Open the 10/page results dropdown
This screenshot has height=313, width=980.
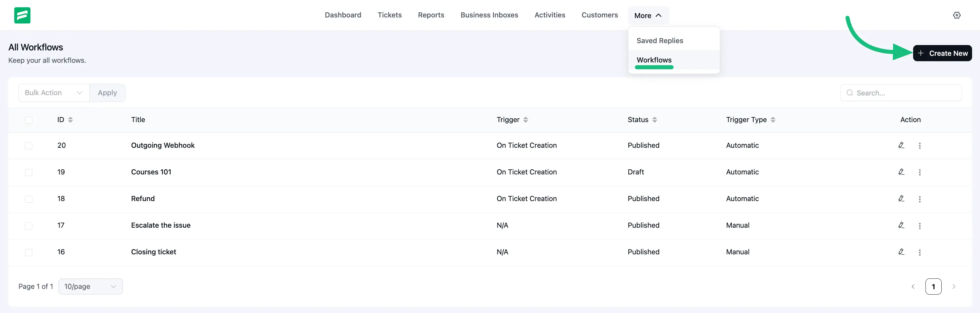coord(90,286)
